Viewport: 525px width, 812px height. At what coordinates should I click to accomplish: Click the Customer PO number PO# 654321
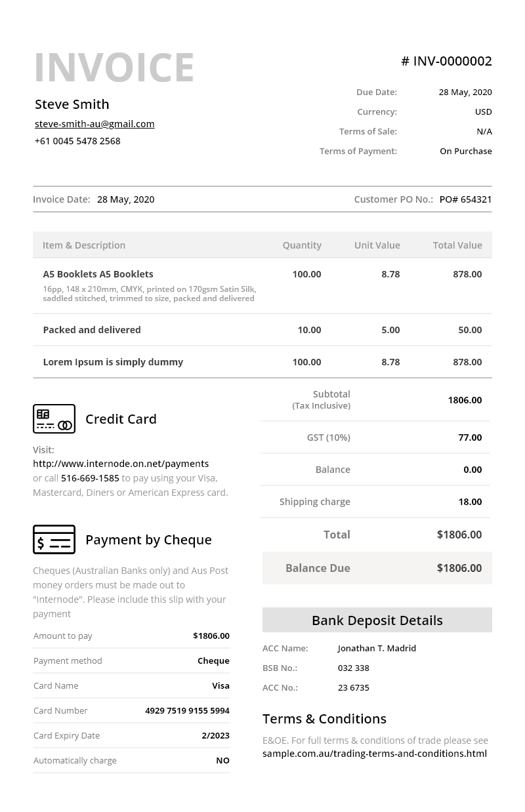[465, 199]
